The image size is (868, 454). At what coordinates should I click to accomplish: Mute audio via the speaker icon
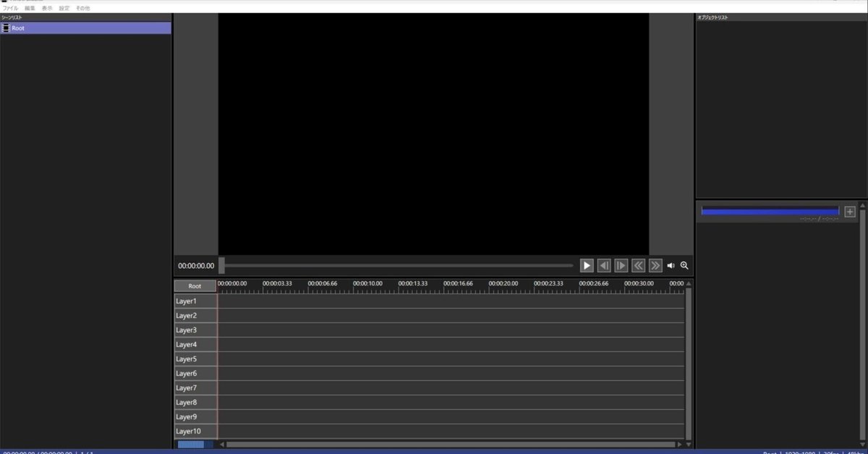click(x=671, y=265)
